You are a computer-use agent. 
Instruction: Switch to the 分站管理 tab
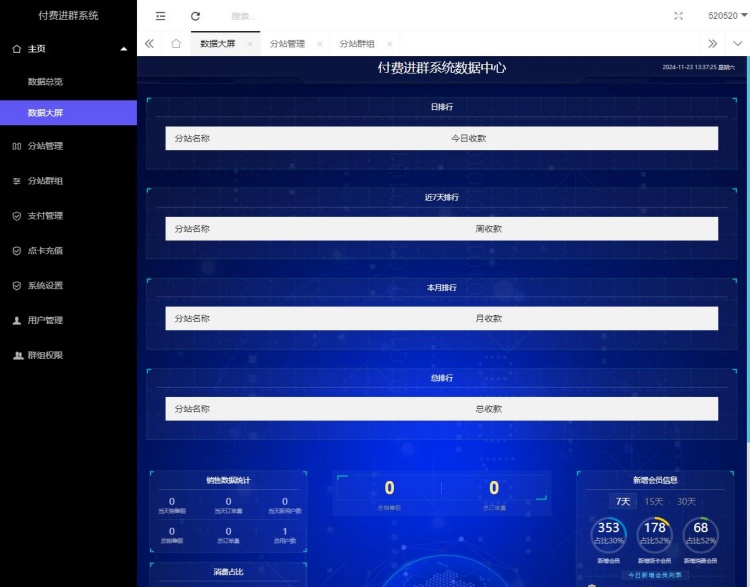(287, 44)
